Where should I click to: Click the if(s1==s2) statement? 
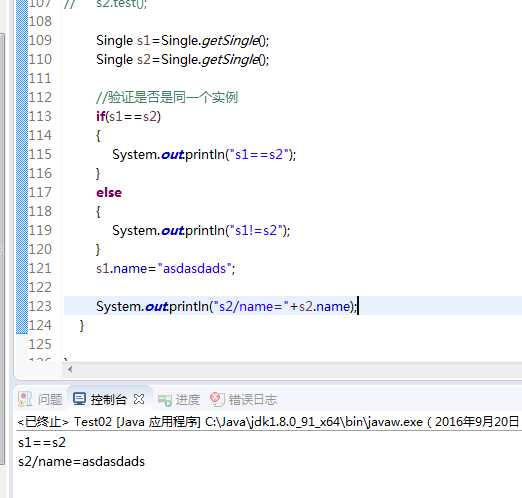128,116
